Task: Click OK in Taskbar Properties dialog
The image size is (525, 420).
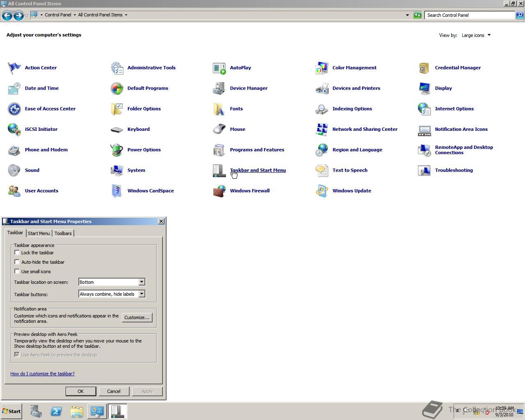Action: pyautogui.click(x=81, y=391)
